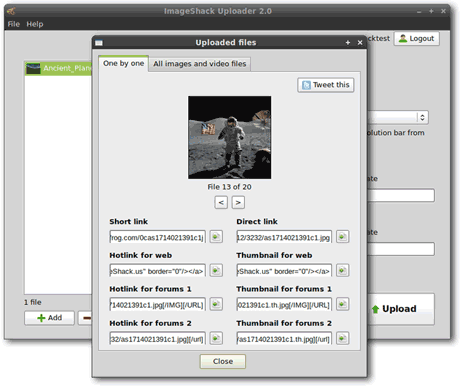Click Logout in the main window
Viewport: 465px width, 387px height.
pyautogui.click(x=417, y=39)
